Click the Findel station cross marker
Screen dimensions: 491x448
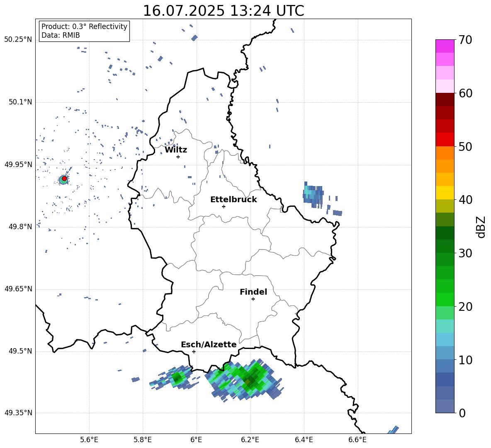[x=253, y=299]
